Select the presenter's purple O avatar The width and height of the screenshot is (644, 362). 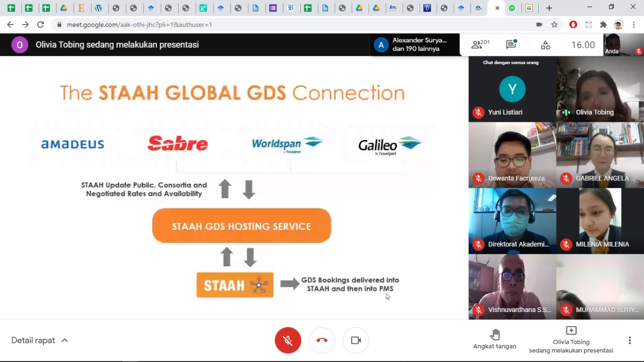point(20,45)
